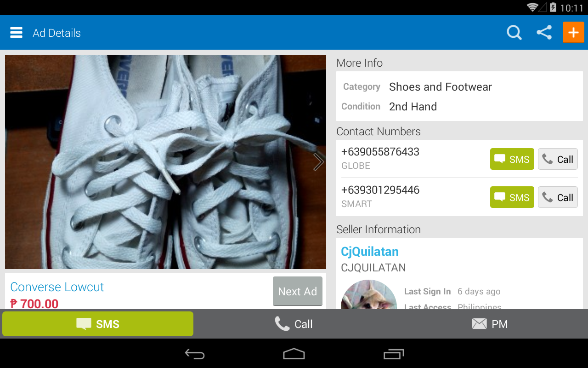This screenshot has width=588, height=368.
Task: View the seller's avatar picture
Action: point(369,294)
